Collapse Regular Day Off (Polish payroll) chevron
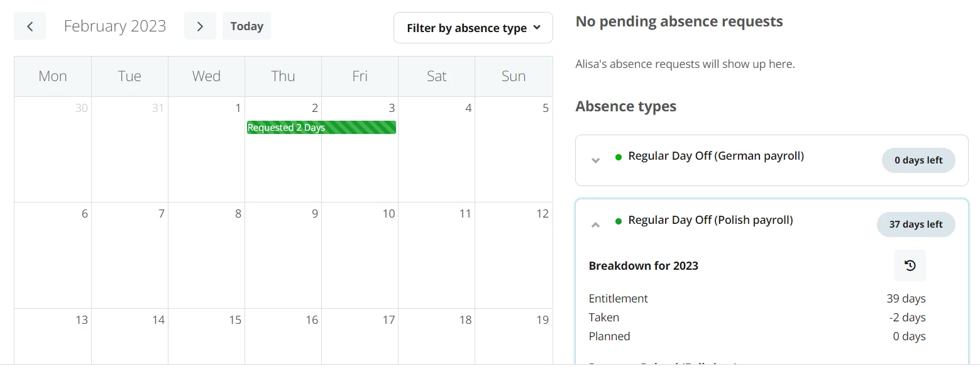 [x=596, y=224]
